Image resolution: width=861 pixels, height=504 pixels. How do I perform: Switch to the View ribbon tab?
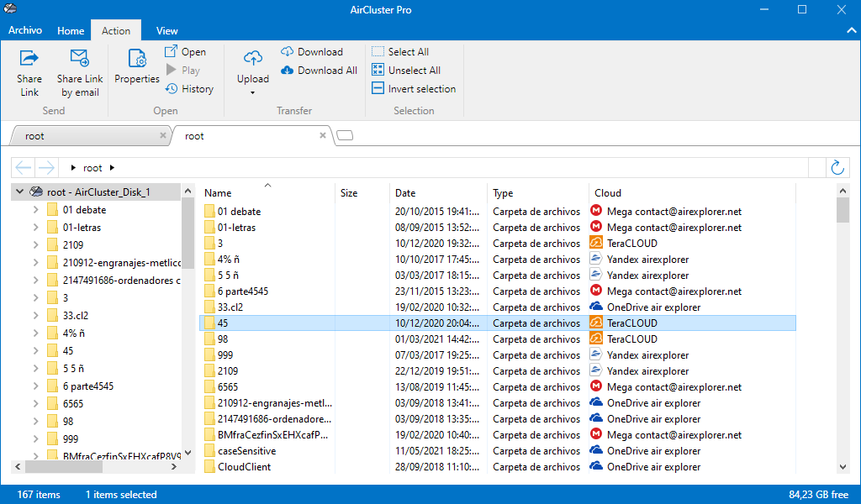[167, 31]
